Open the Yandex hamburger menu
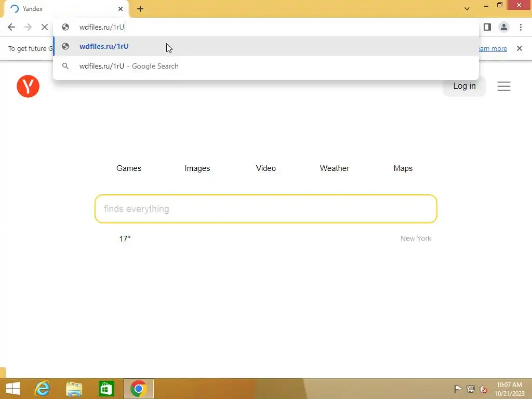The image size is (532, 399). pyautogui.click(x=504, y=86)
